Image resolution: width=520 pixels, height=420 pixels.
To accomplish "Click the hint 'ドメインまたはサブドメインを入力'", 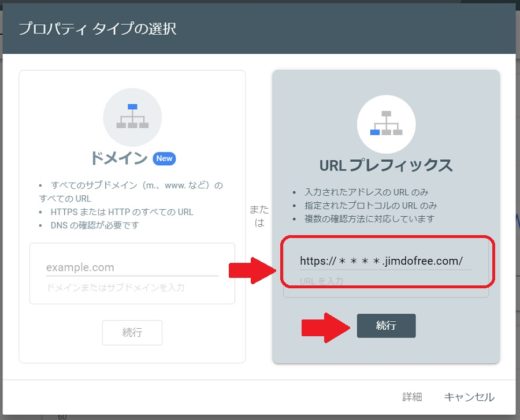I will (115, 287).
